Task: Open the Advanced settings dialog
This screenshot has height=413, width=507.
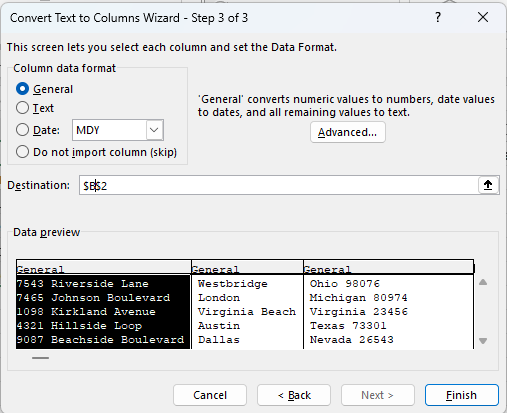Action: [348, 132]
